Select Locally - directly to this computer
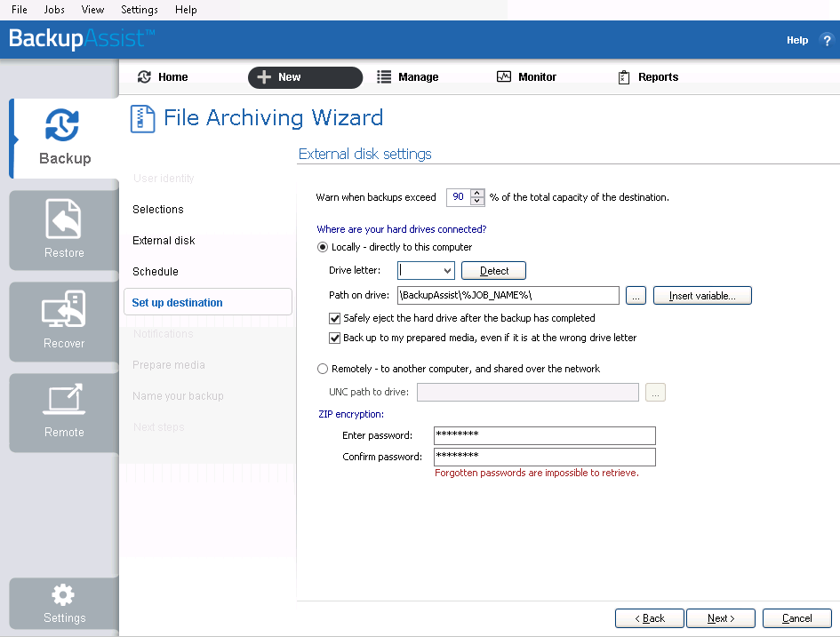Viewport: 840px width, 637px height. [x=323, y=247]
